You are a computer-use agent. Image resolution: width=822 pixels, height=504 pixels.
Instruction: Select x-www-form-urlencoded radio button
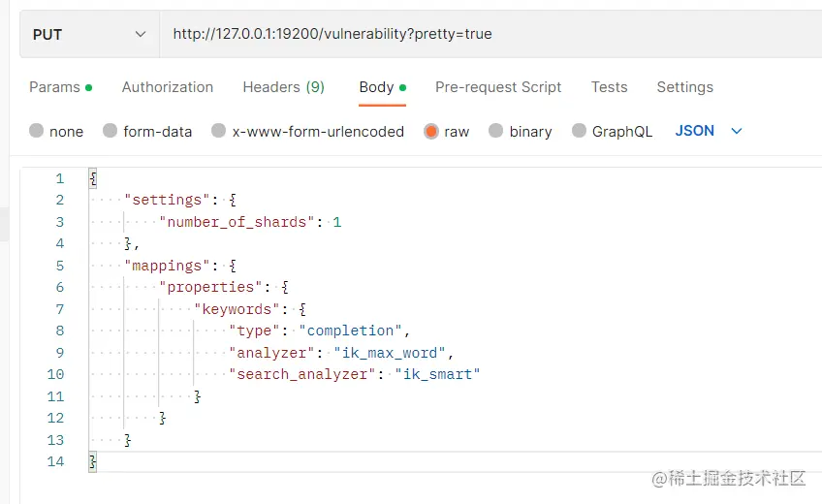click(x=219, y=132)
